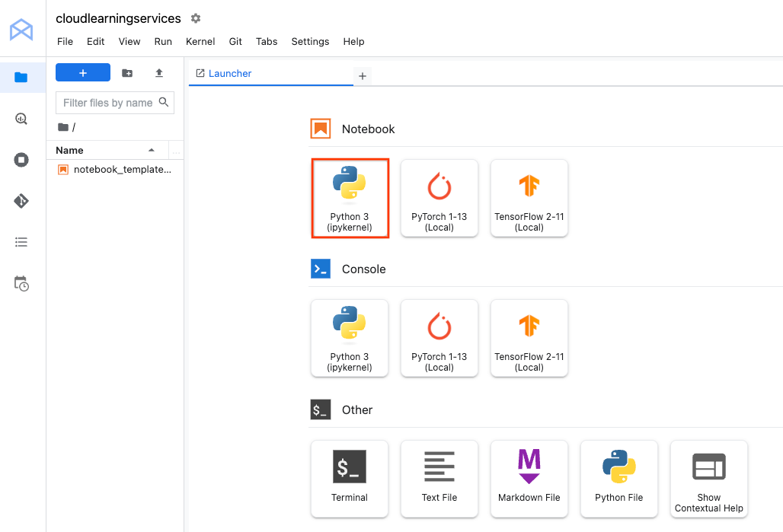This screenshot has width=783, height=532.
Task: Open Show Contextual Help card
Action: click(709, 479)
